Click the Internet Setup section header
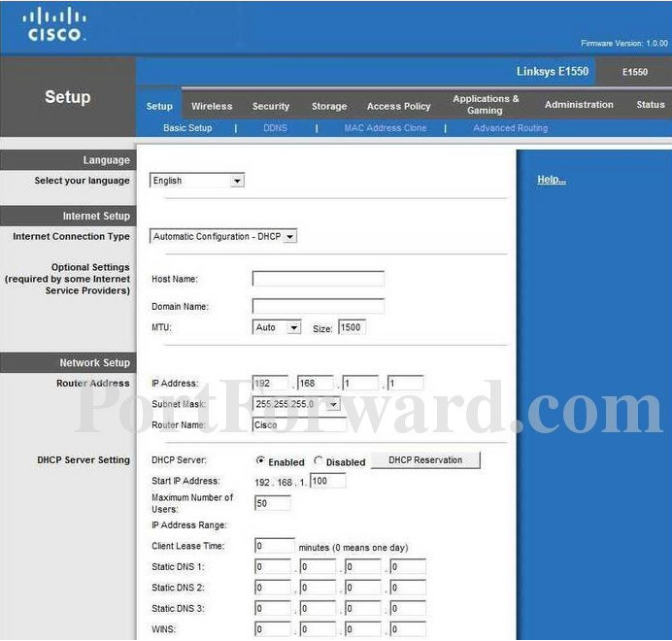This screenshot has height=641, width=672. 68,216
